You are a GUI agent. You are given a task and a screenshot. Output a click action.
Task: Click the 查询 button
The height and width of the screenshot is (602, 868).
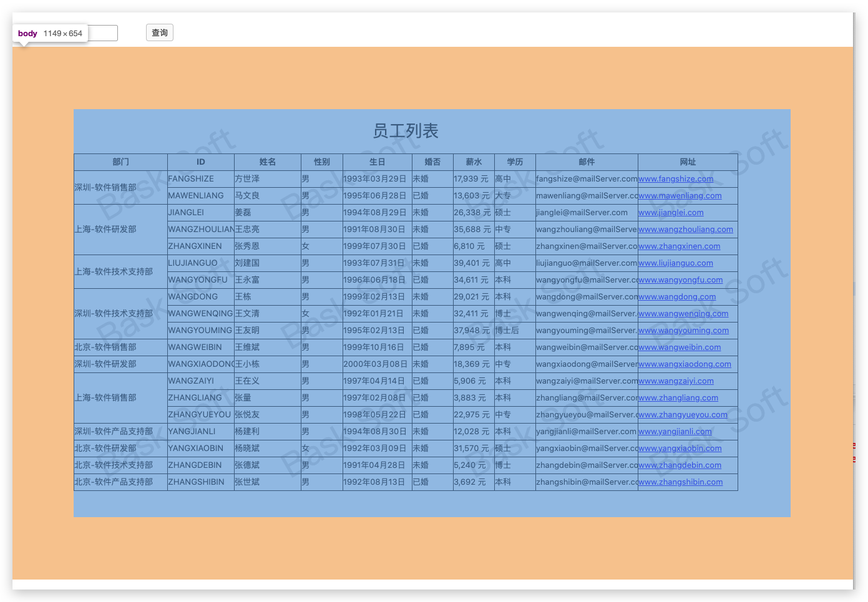tap(160, 32)
